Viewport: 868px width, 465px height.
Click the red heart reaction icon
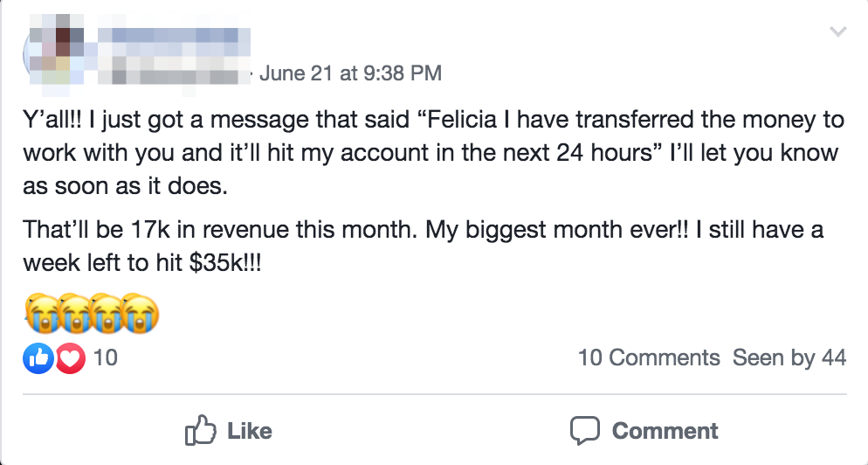click(x=70, y=357)
